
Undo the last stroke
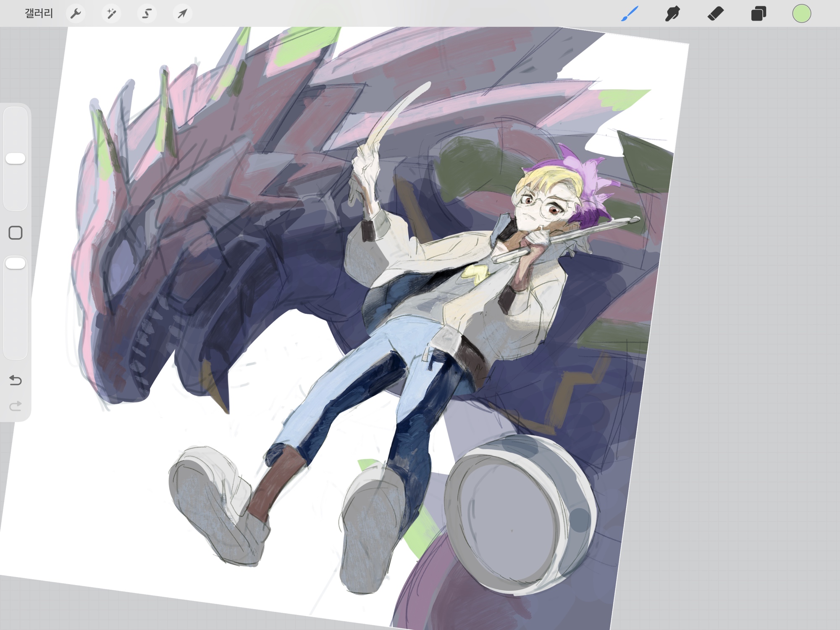click(16, 380)
